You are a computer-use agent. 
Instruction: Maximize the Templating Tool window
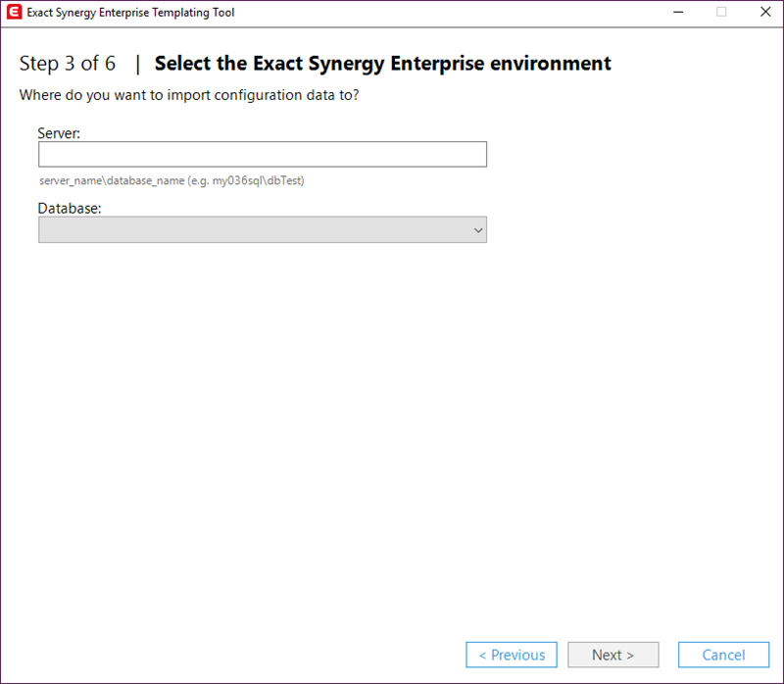721,12
